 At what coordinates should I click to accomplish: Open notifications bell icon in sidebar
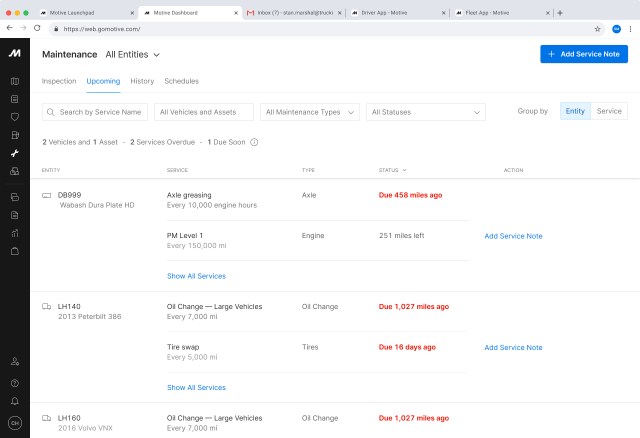click(x=14, y=401)
